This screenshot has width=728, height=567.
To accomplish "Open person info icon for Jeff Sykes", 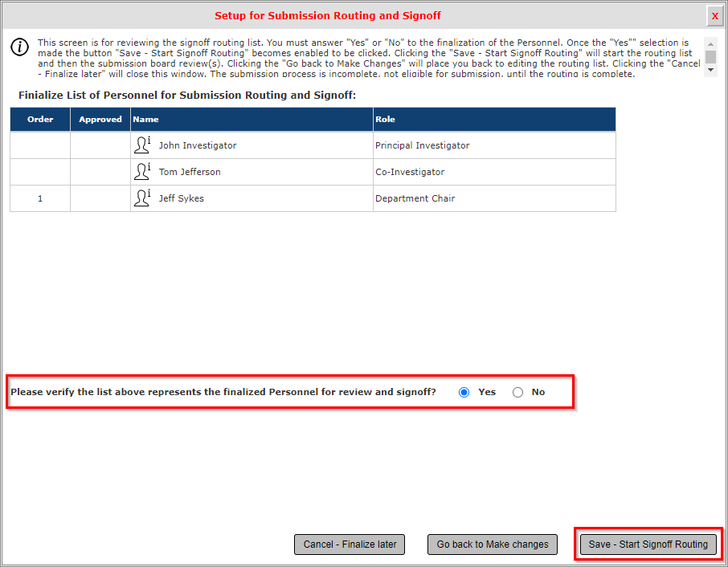I will pyautogui.click(x=142, y=198).
